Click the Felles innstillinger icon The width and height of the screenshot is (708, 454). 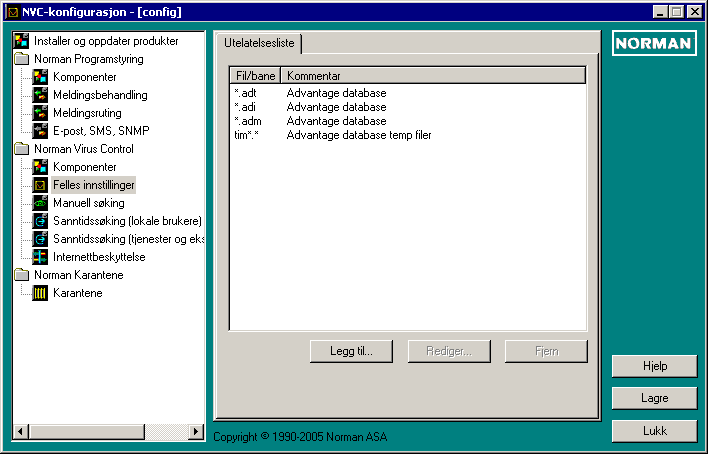click(x=40, y=185)
